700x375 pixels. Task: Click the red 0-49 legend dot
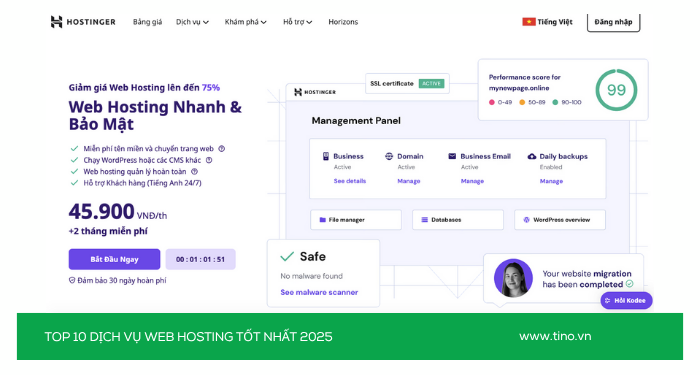pyautogui.click(x=492, y=102)
